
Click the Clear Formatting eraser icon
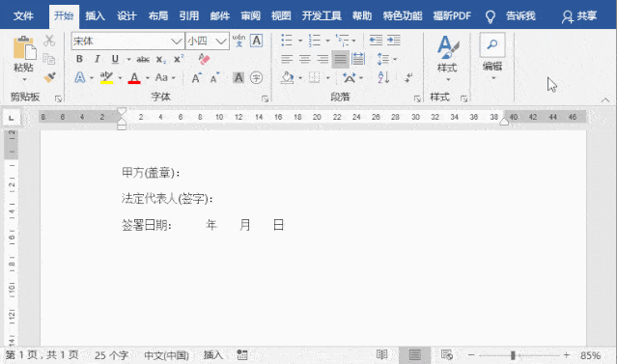pos(204,59)
